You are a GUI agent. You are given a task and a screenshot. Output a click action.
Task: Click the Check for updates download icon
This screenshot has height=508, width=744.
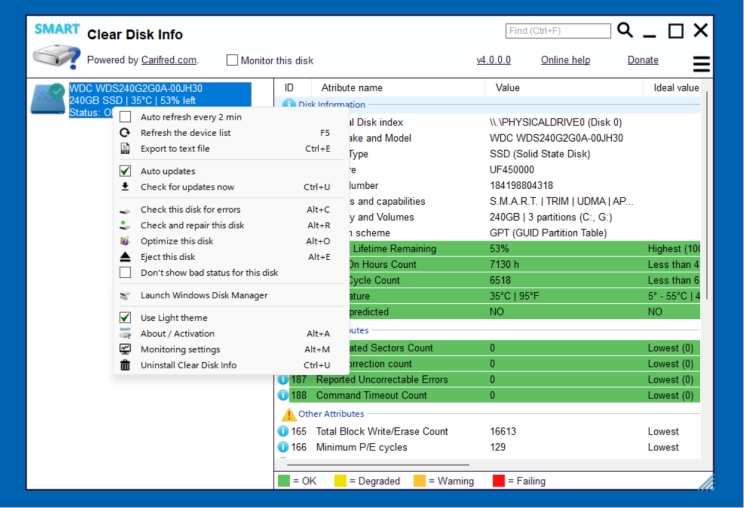125,186
